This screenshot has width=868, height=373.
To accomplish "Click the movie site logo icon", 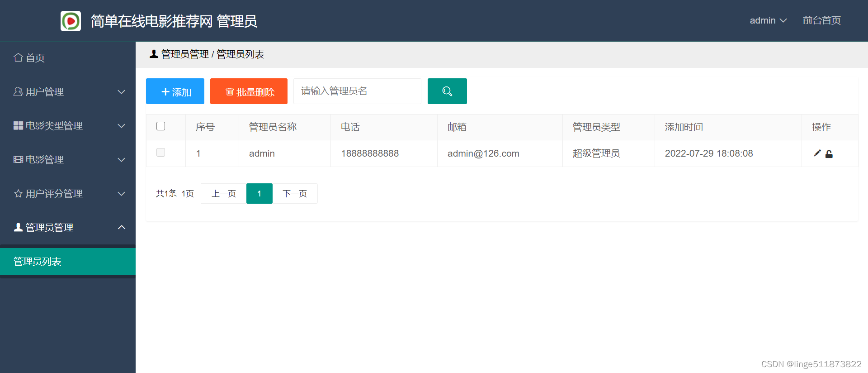I will tap(71, 21).
